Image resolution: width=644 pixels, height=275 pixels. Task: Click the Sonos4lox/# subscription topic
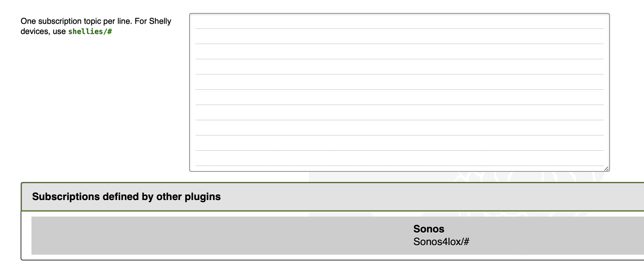[x=441, y=242]
